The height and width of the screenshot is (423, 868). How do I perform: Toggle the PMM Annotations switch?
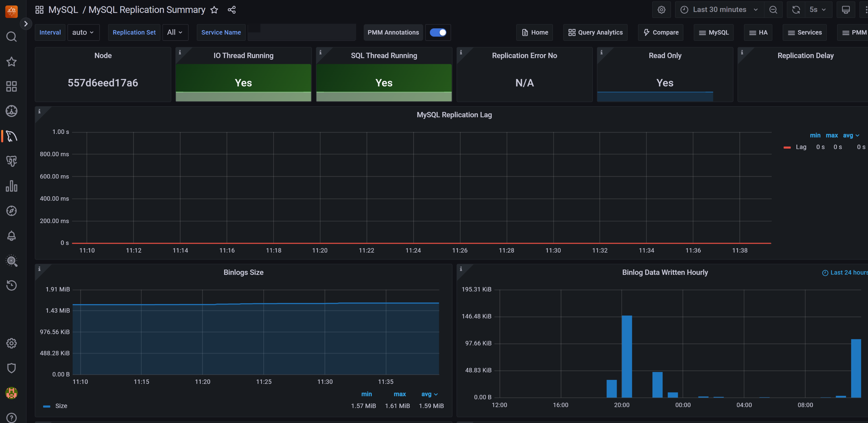coord(438,32)
